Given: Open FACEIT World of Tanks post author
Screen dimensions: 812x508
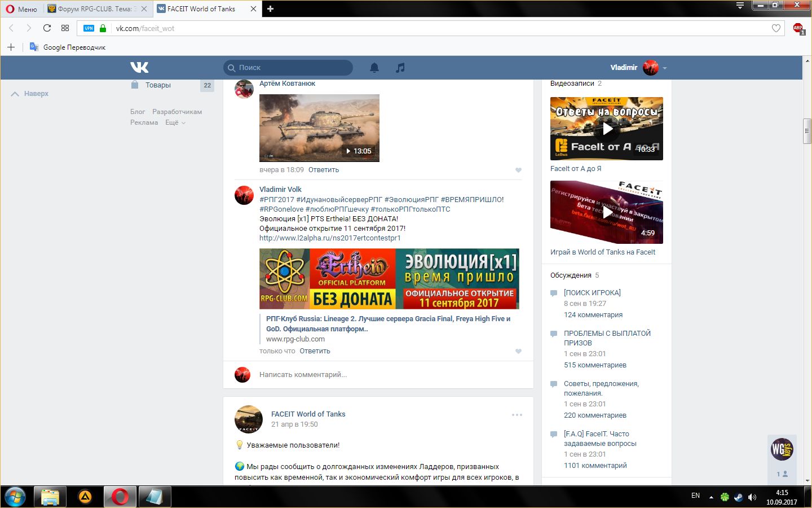Looking at the screenshot, I should (308, 414).
